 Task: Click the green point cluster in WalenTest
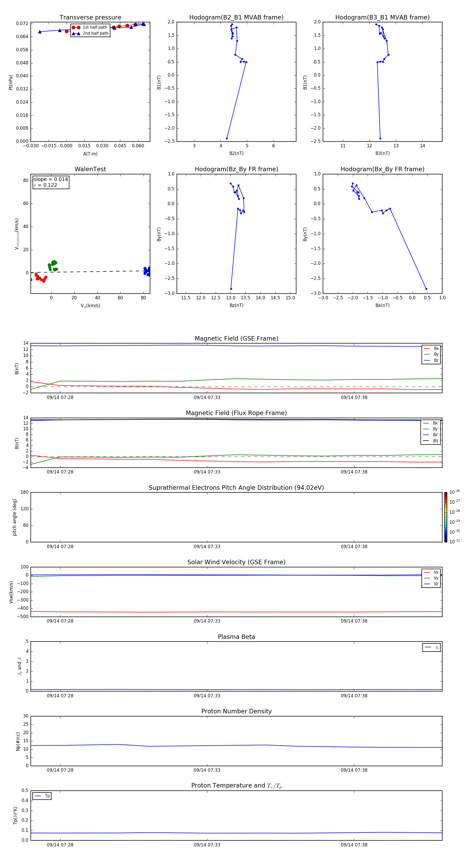click(x=53, y=265)
